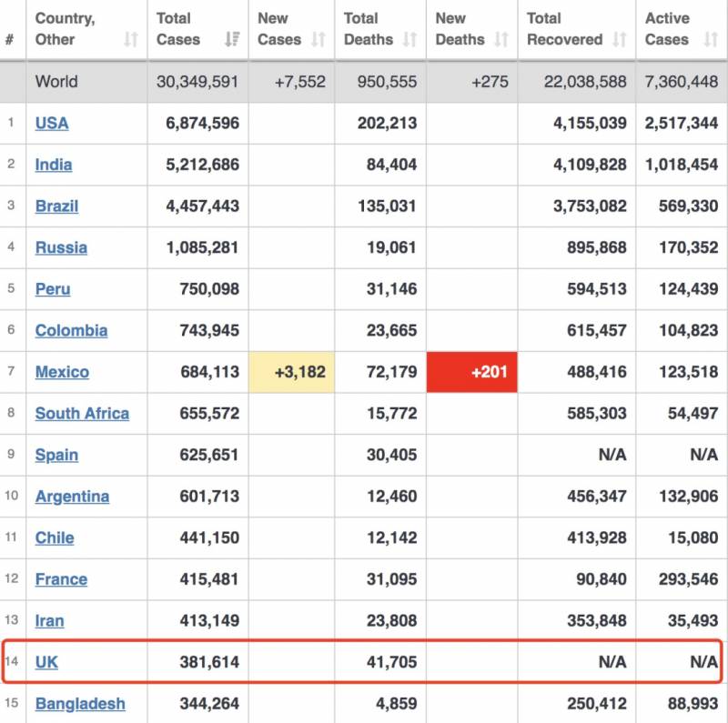This screenshot has width=728, height=723.
Task: Click sort icon in Total Cases column
Action: pos(231,40)
